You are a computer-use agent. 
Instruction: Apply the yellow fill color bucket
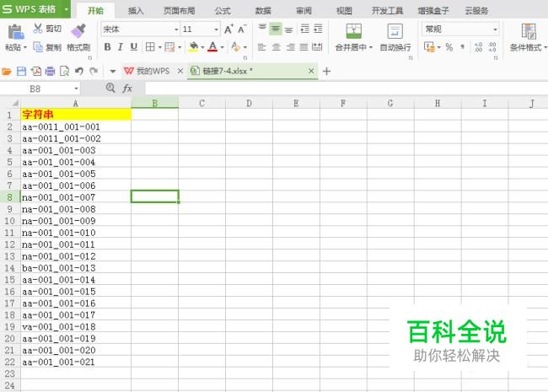point(193,47)
